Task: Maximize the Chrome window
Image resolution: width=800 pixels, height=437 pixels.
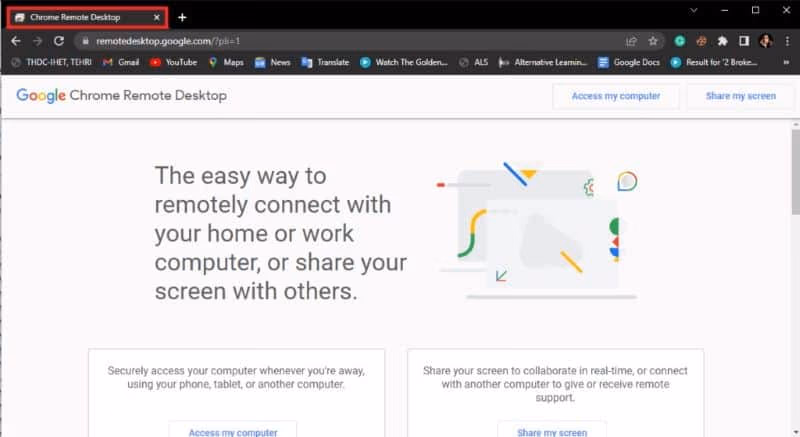Action: pyautogui.click(x=756, y=10)
